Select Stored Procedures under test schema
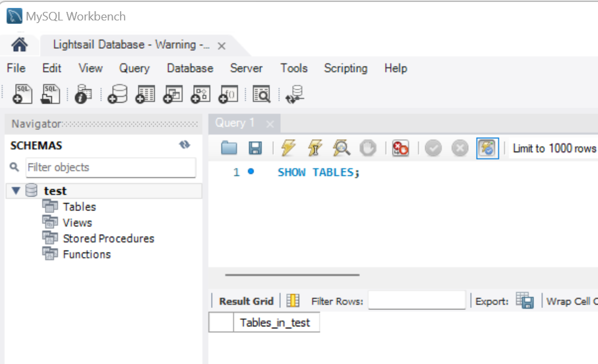Viewport: 598px width, 364px height. pos(109,239)
